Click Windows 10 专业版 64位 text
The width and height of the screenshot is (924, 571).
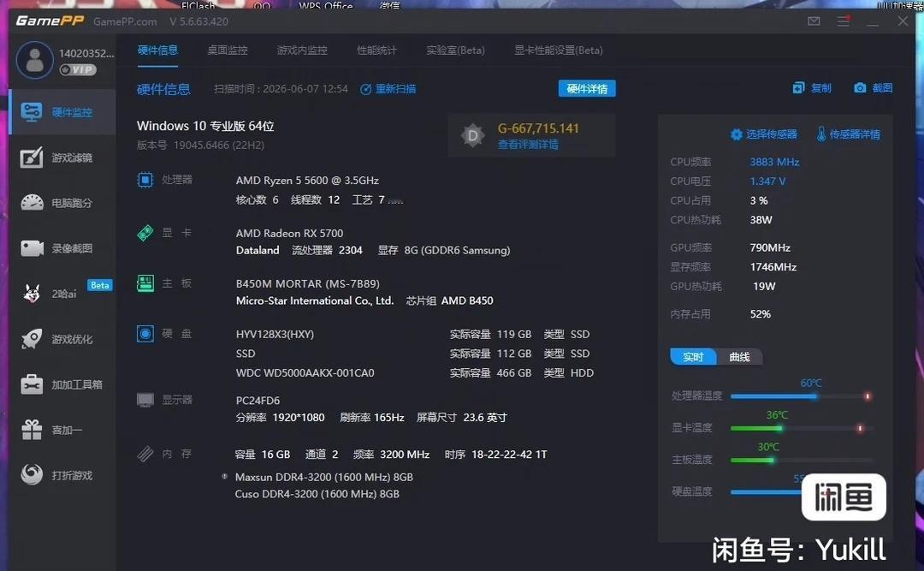click(x=205, y=126)
